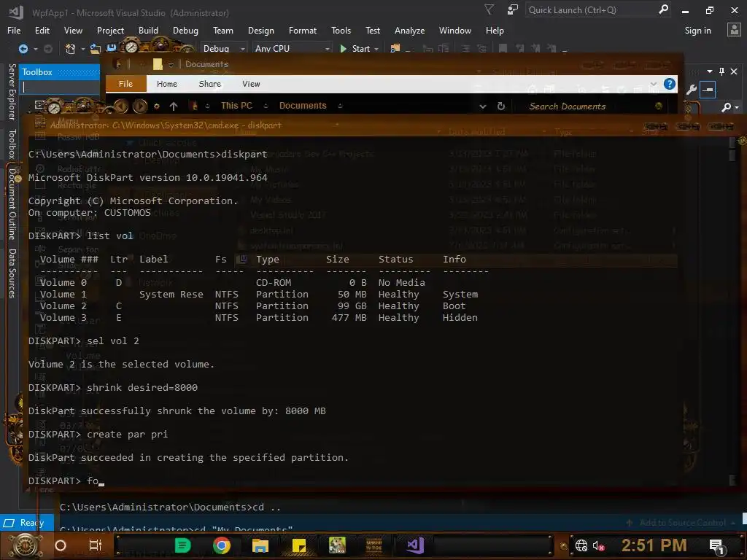Click the Up arrow in Explorer navigation bar
Screen dimensions: 747x560
pyautogui.click(x=174, y=106)
